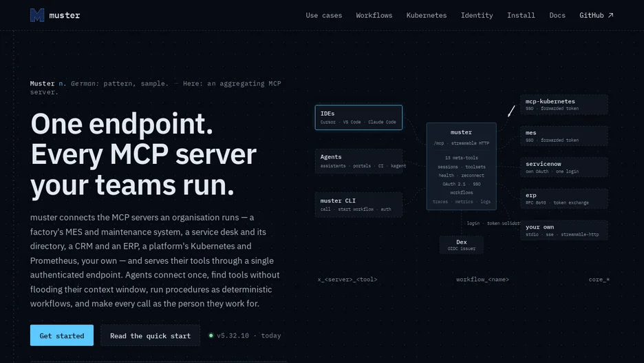Select the erp token exchange node

coord(564,199)
